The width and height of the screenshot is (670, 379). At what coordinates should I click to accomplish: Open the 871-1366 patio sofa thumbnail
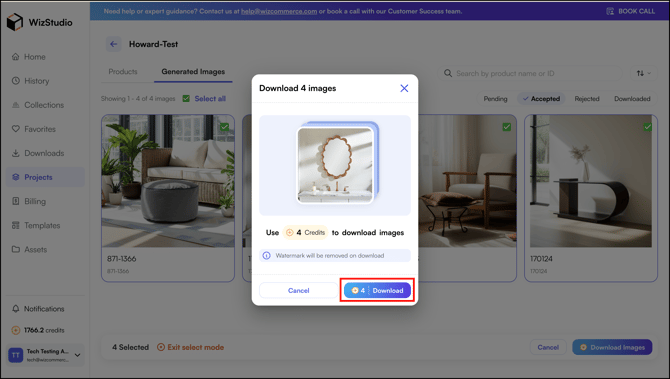pos(168,181)
